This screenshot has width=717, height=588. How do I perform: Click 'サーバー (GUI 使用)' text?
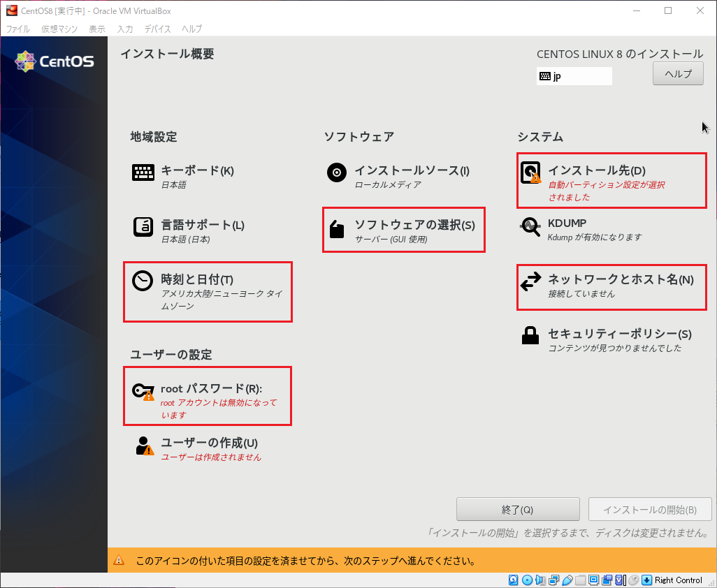[x=391, y=239]
